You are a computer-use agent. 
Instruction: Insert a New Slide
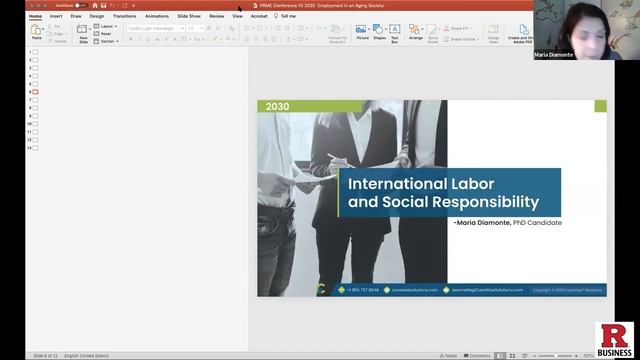[83, 33]
